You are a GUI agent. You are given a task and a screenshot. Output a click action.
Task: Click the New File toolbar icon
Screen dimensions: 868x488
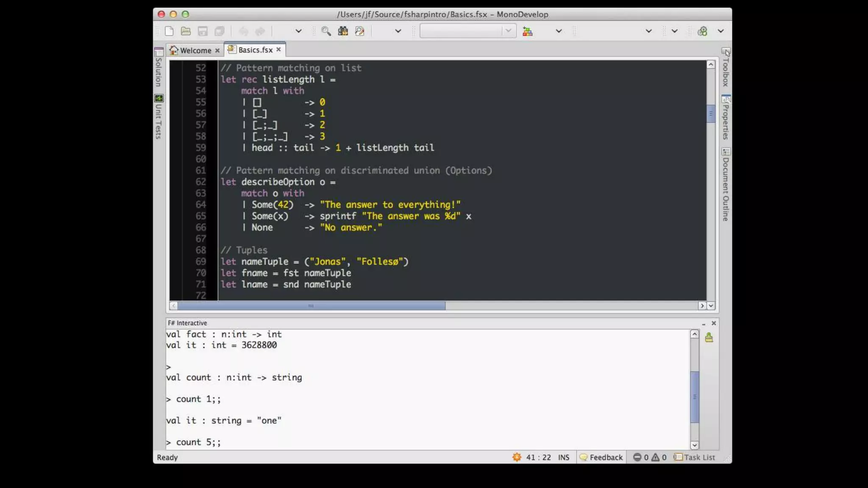tap(169, 31)
